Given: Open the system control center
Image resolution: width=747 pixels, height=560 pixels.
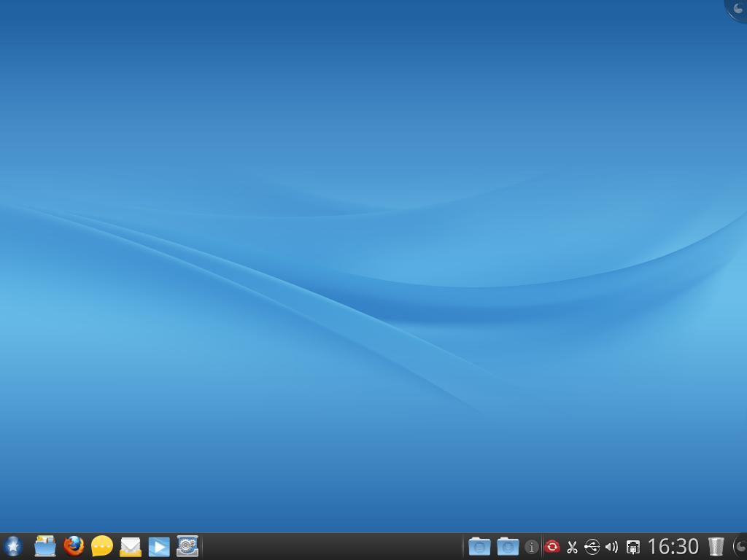Looking at the screenshot, I should 187,546.
